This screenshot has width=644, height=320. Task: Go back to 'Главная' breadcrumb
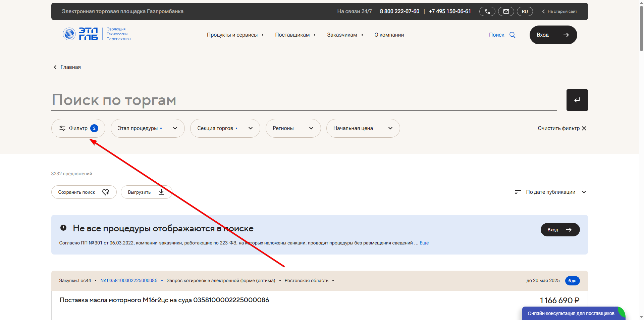pyautogui.click(x=67, y=67)
